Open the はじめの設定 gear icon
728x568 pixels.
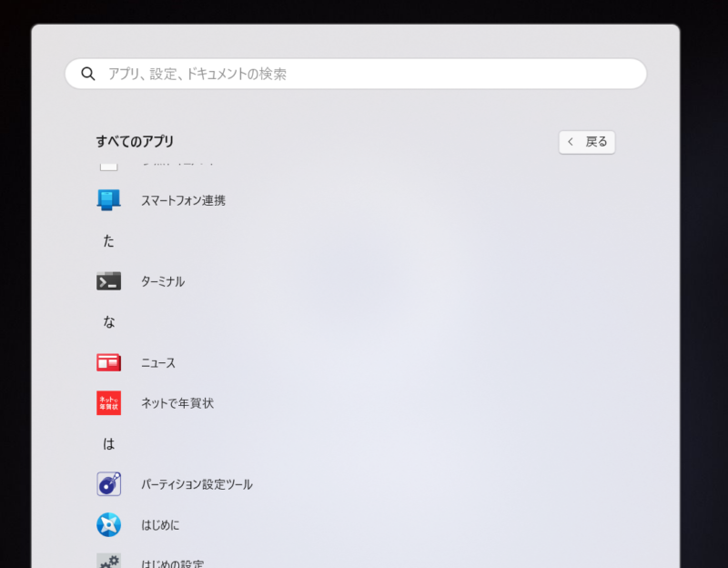108,561
